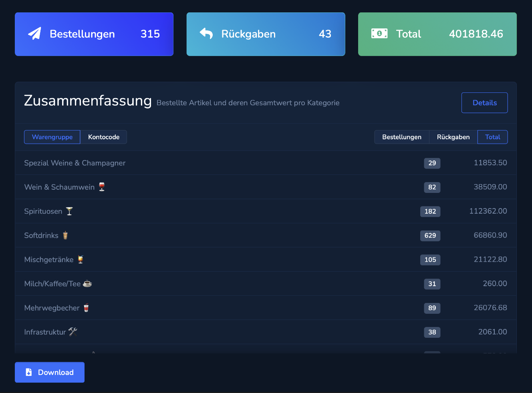Screen dimensions: 532x393
Task: Select the Spezial Weine & Champagner row
Action: coord(266,163)
